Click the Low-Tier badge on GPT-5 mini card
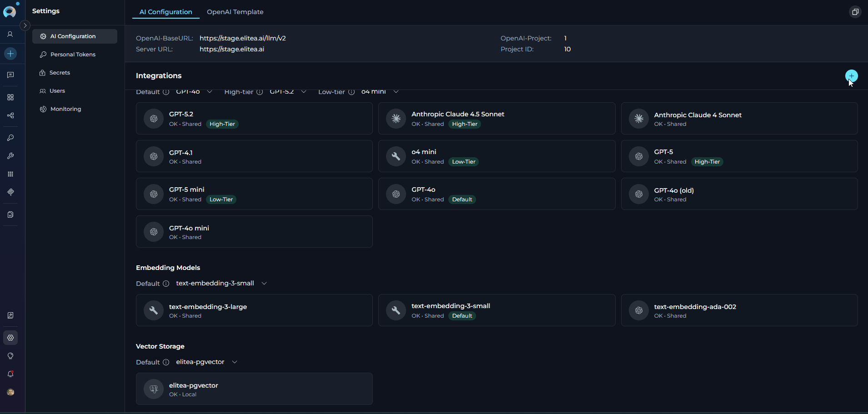 click(221, 200)
